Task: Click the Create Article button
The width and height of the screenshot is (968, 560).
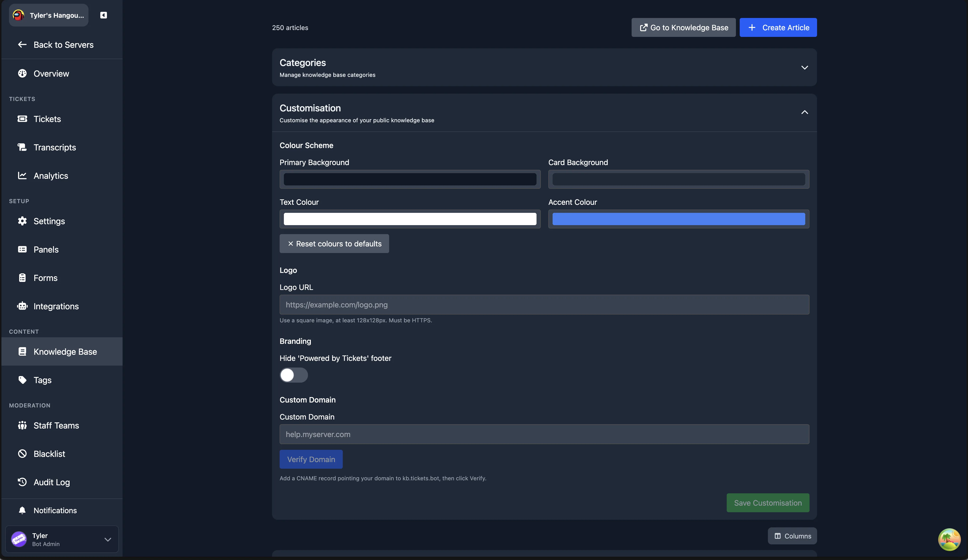Action: (x=778, y=27)
